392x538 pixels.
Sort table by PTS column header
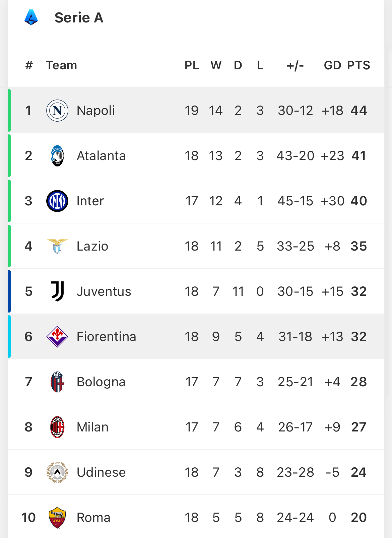point(358,65)
